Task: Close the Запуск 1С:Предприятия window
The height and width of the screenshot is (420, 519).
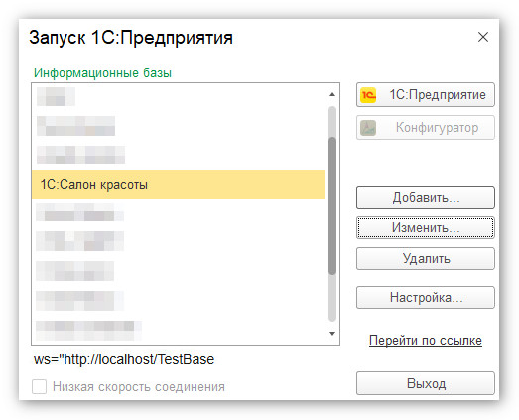Action: click(x=483, y=37)
